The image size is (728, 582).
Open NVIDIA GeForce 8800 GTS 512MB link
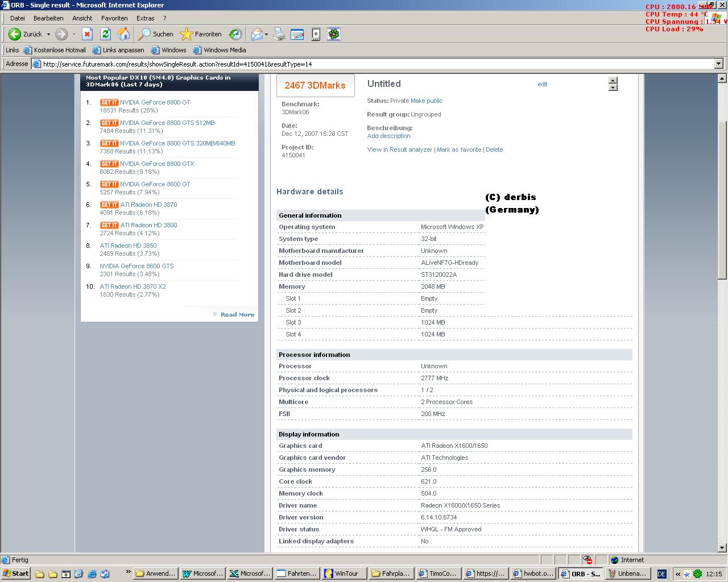point(167,123)
